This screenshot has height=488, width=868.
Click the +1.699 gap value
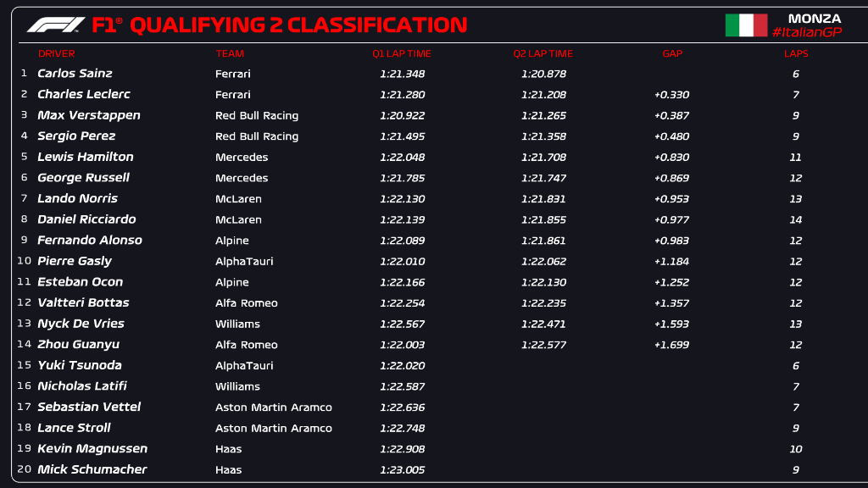click(671, 345)
